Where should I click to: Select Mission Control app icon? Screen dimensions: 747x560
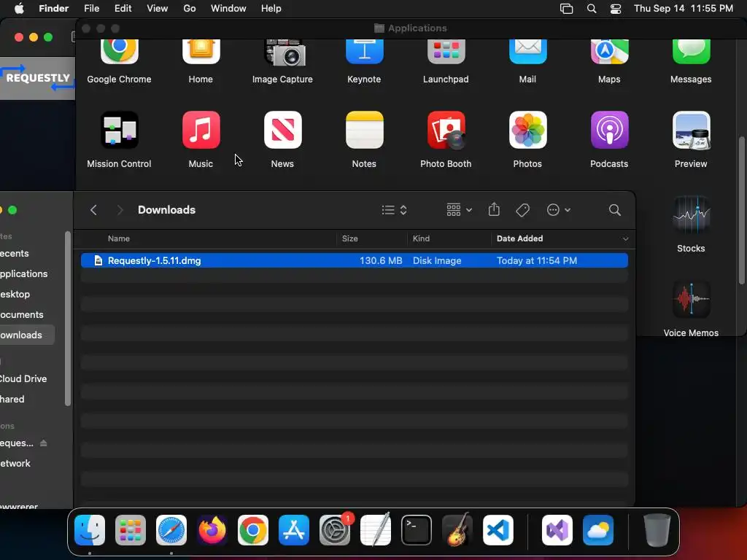click(x=119, y=130)
